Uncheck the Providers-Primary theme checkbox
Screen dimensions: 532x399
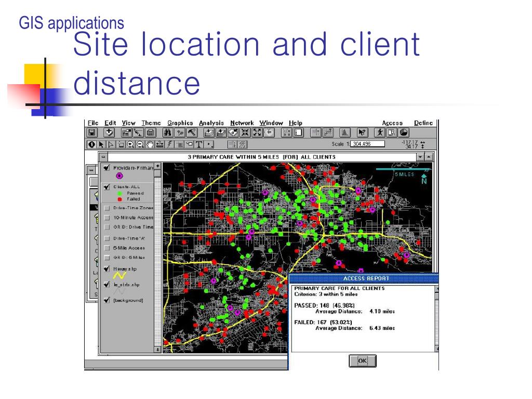tap(107, 168)
